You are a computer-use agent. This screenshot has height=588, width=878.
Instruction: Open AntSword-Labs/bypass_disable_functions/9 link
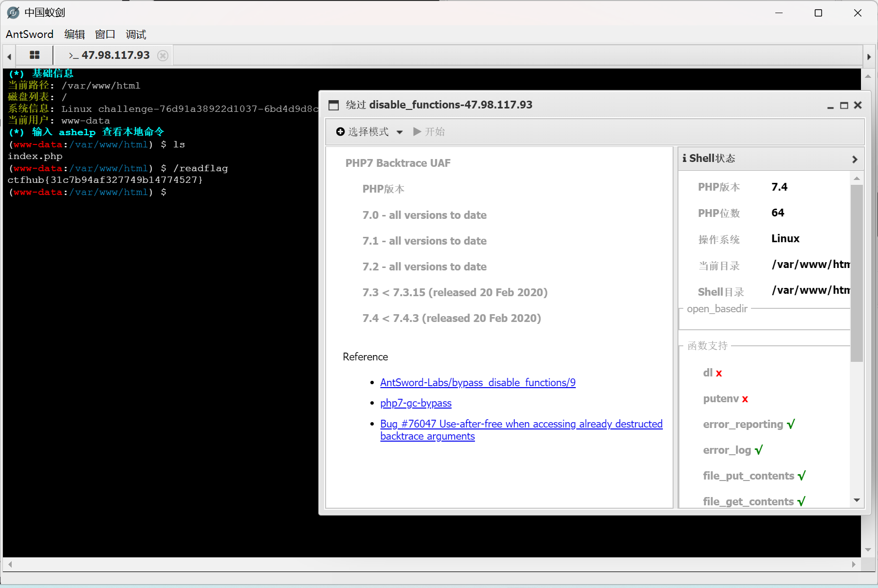tap(478, 383)
